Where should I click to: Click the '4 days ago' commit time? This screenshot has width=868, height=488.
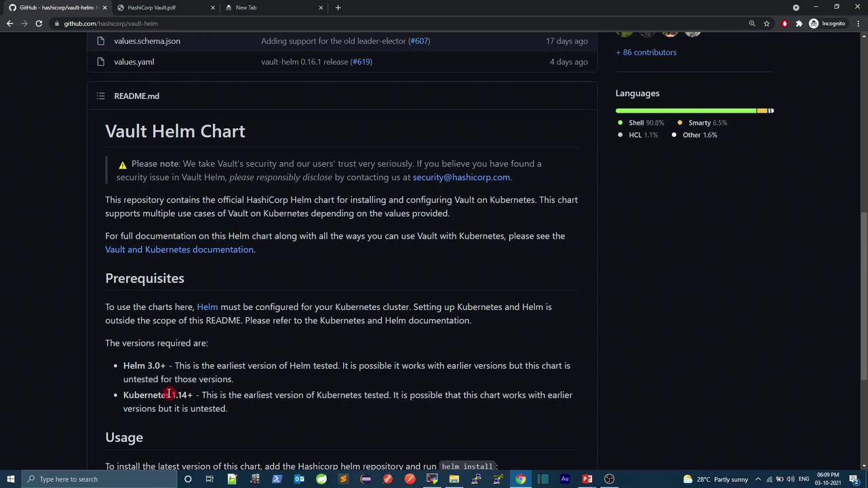569,62
